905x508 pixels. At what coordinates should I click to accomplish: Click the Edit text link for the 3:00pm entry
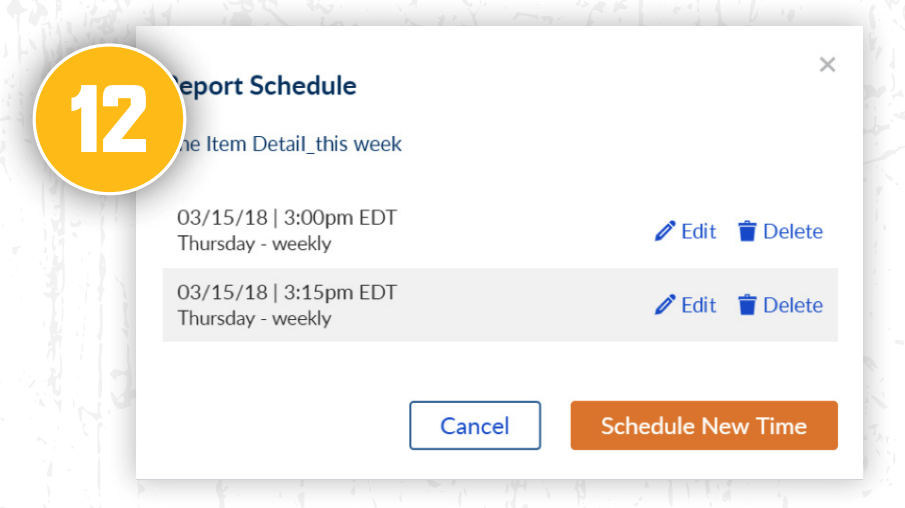tap(699, 231)
